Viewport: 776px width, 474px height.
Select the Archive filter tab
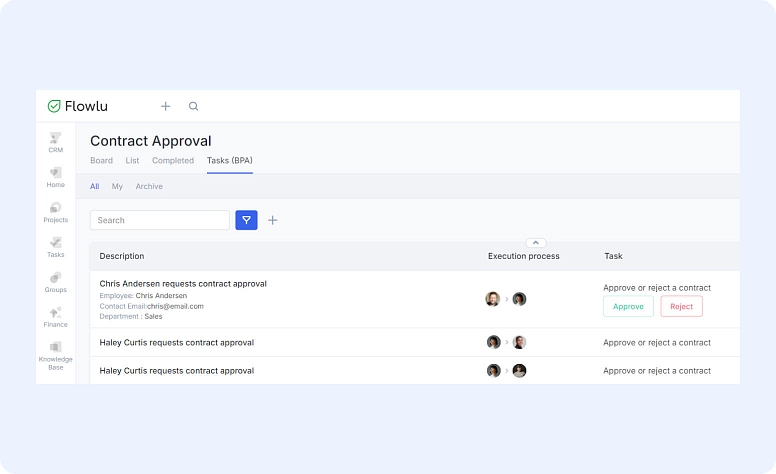click(x=149, y=186)
